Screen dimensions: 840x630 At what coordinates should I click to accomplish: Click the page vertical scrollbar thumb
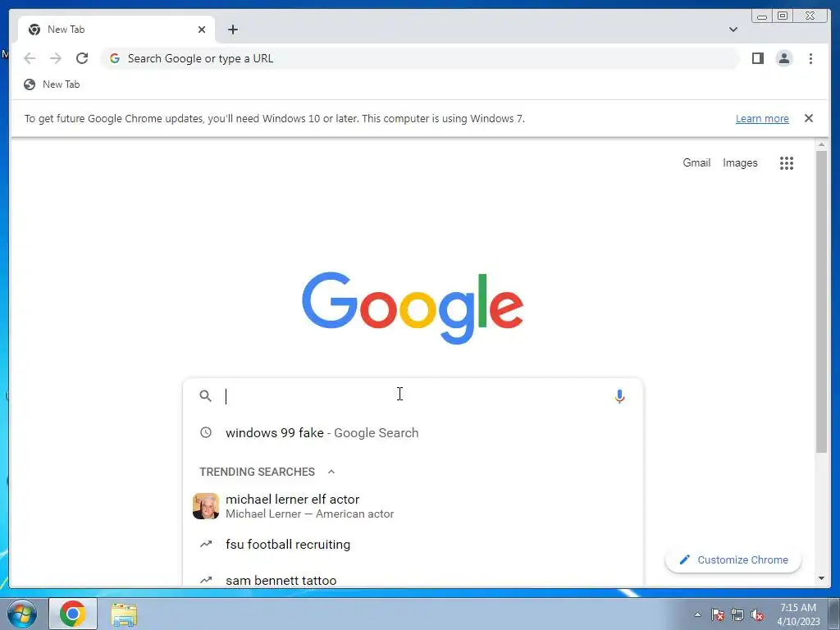click(821, 302)
